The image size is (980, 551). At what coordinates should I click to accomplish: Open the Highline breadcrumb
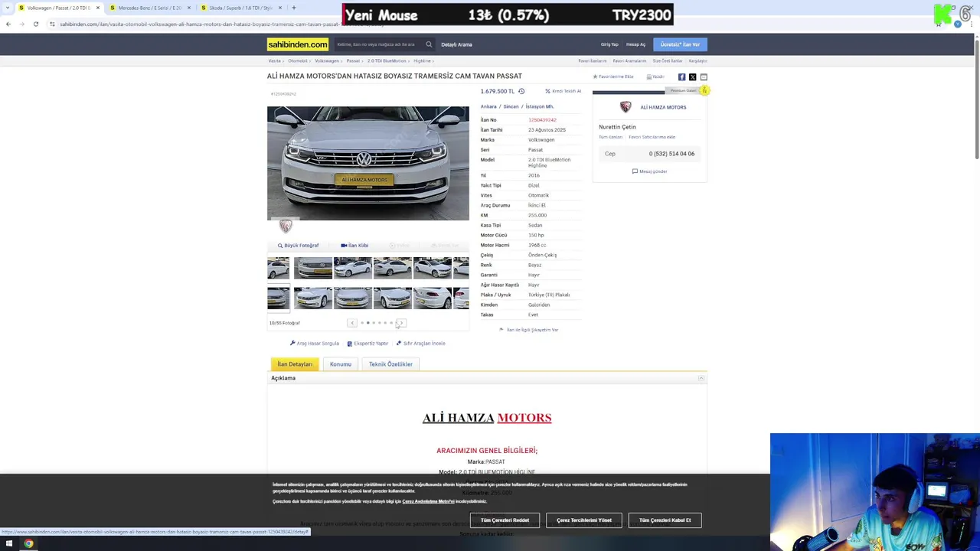tap(422, 60)
